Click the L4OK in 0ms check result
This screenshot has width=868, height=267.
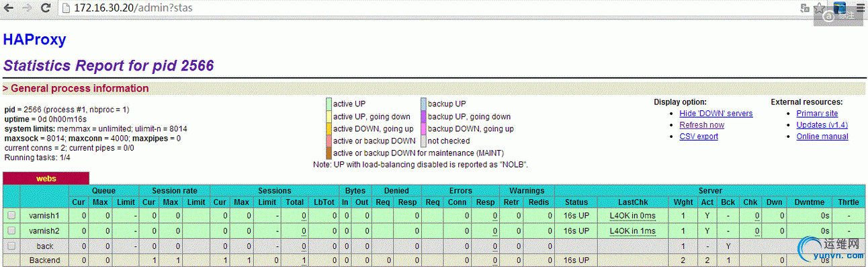tap(633, 216)
